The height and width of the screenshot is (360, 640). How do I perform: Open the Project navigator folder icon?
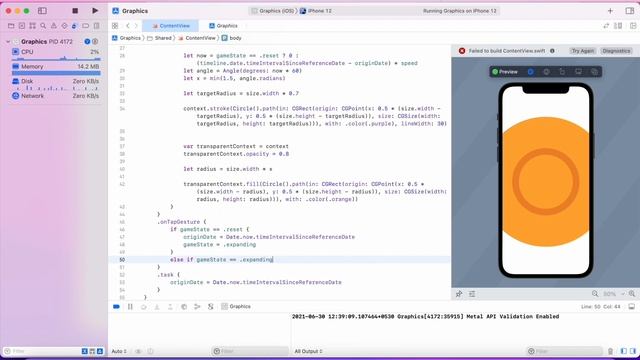tap(11, 26)
